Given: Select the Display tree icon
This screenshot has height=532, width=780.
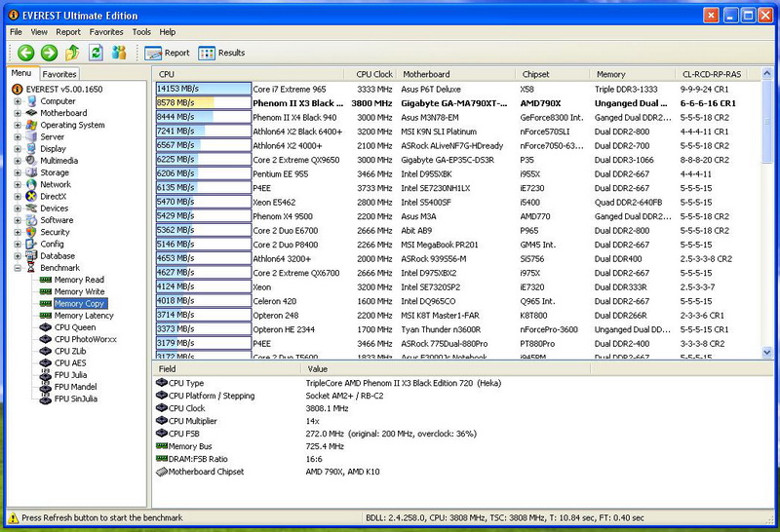Looking at the screenshot, I should (x=31, y=149).
